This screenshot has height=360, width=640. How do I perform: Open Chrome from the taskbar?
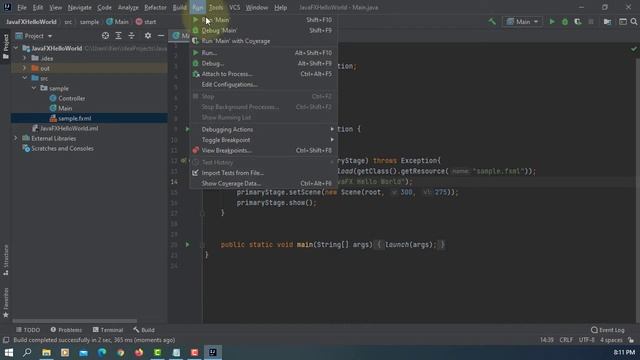(120, 352)
